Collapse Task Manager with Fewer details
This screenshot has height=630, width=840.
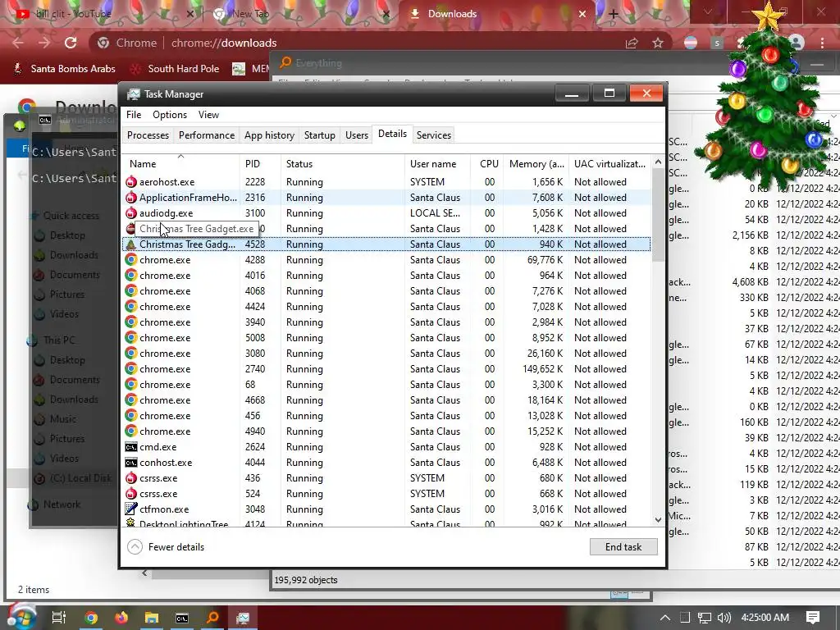[x=166, y=547]
